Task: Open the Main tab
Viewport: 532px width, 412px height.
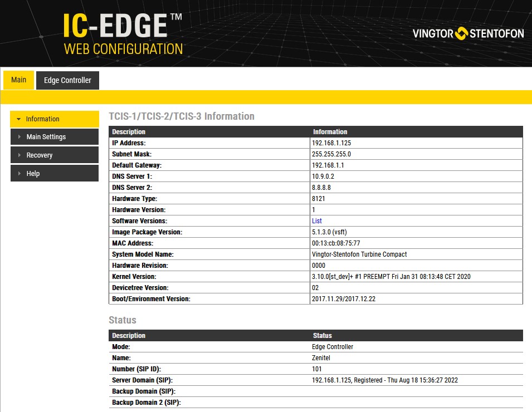Action: tap(18, 80)
